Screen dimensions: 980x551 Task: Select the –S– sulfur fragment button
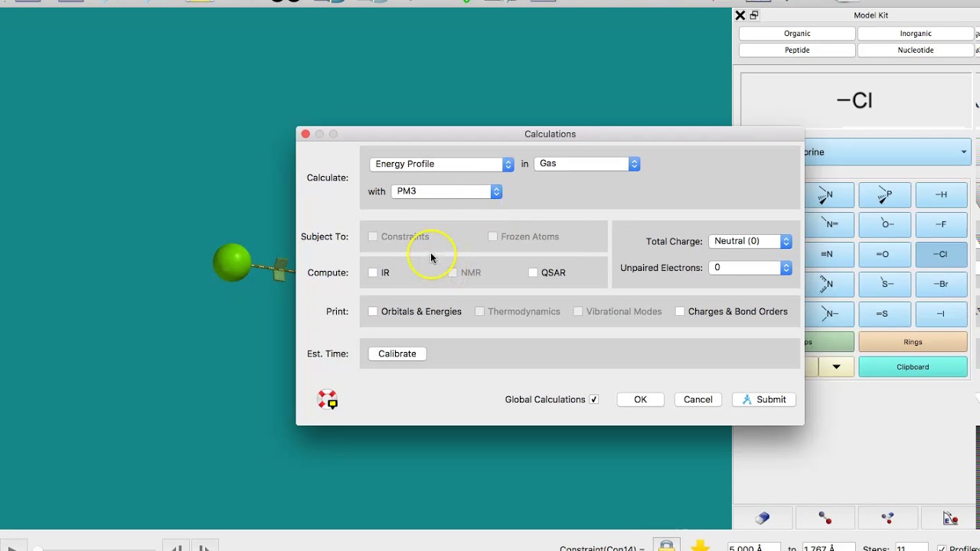pyautogui.click(x=885, y=284)
